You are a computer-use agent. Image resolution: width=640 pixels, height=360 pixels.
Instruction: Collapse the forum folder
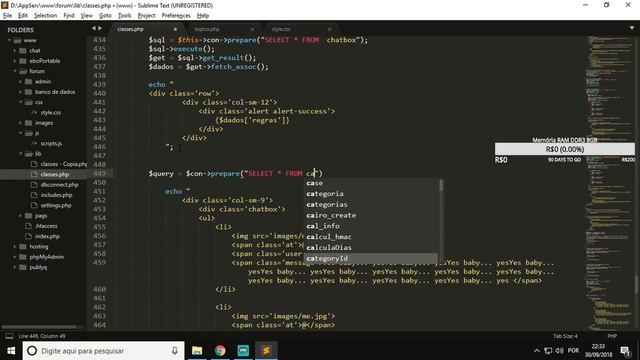(15, 71)
